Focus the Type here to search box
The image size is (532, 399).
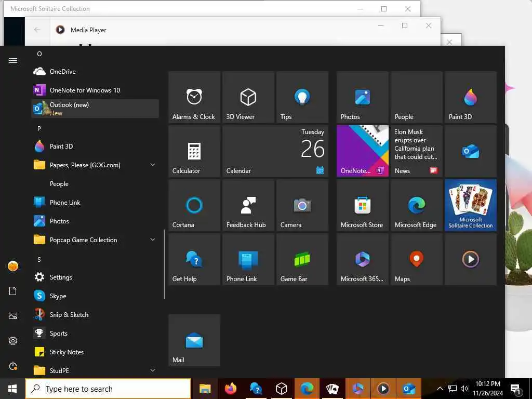click(108, 389)
